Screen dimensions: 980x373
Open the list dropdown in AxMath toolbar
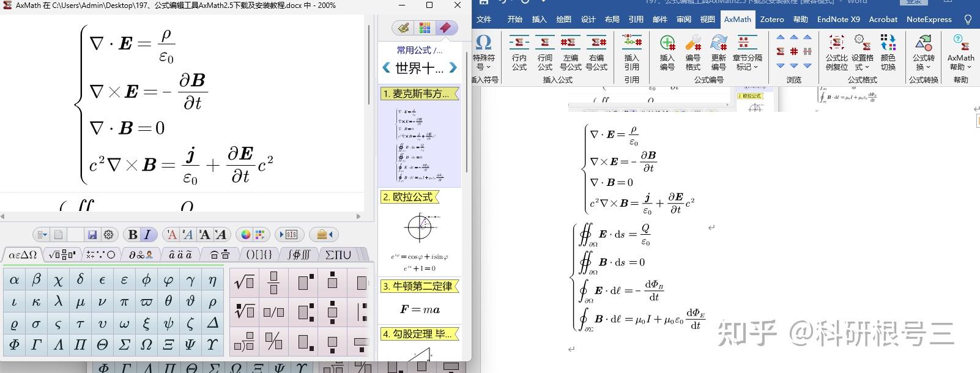coord(42,234)
